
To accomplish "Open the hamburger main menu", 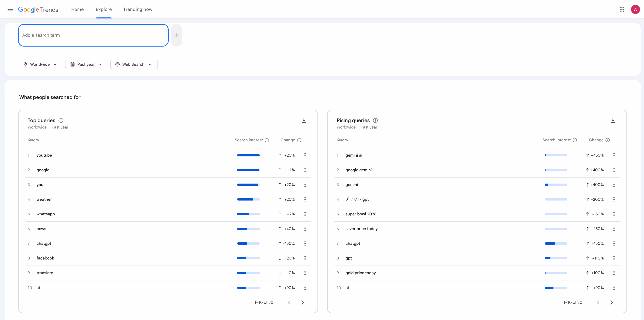I will [10, 9].
